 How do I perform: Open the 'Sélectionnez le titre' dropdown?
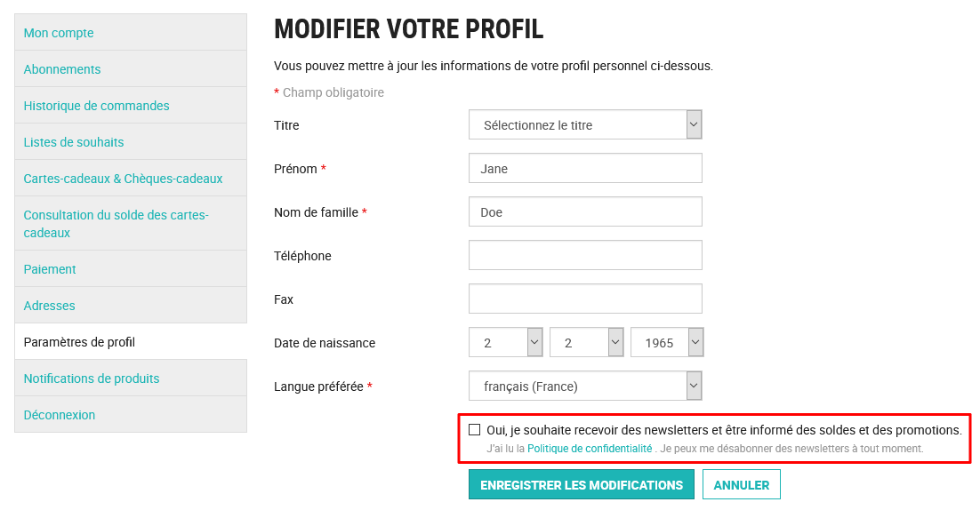pos(584,124)
